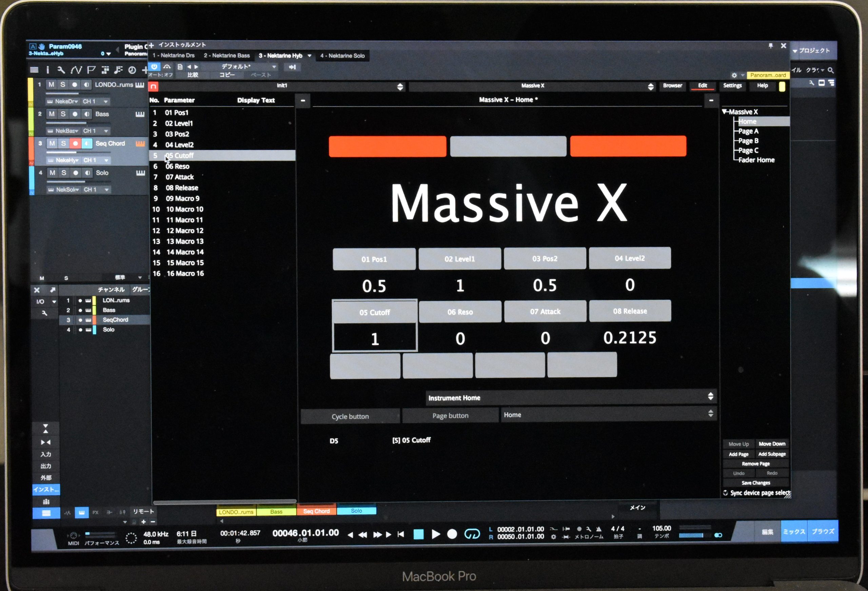Screen dimensions: 868x591
Task: Click the rewind transport button
Action: coord(362,535)
